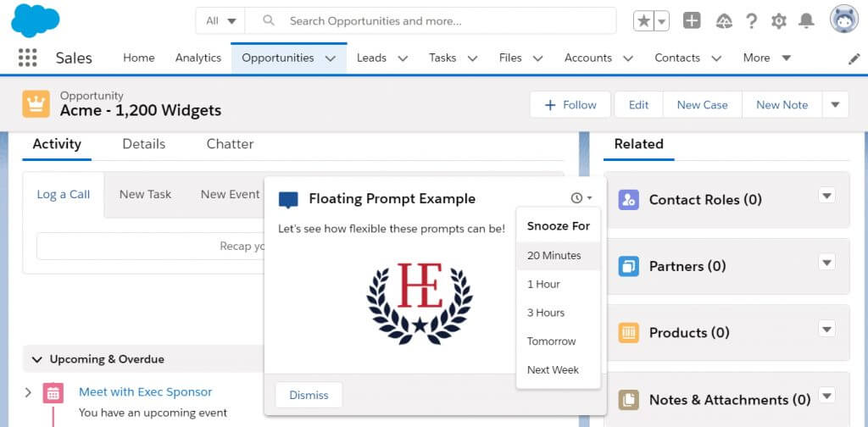Image resolution: width=868 pixels, height=427 pixels.
Task: Expand the Tasks tab dropdown chevron
Action: (473, 58)
